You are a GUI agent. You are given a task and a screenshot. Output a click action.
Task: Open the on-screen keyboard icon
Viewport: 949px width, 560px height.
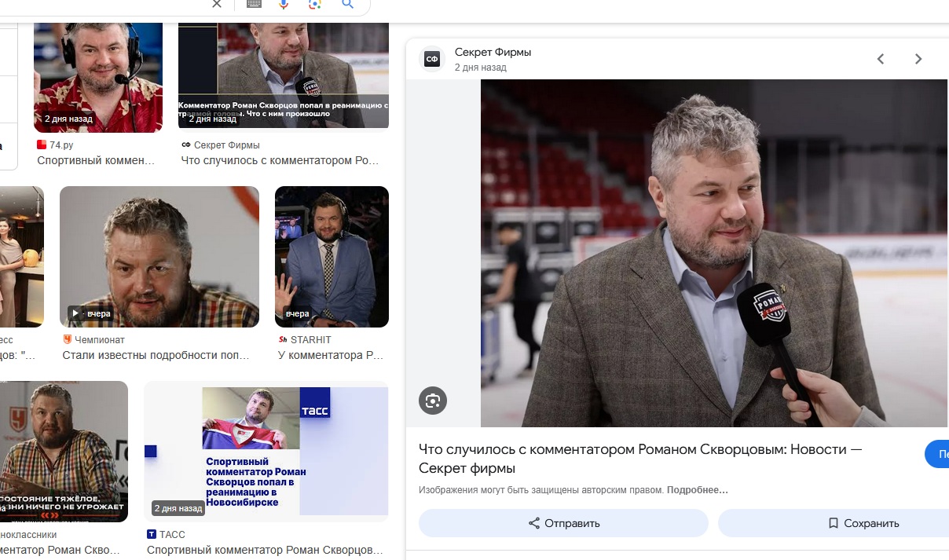(x=254, y=4)
